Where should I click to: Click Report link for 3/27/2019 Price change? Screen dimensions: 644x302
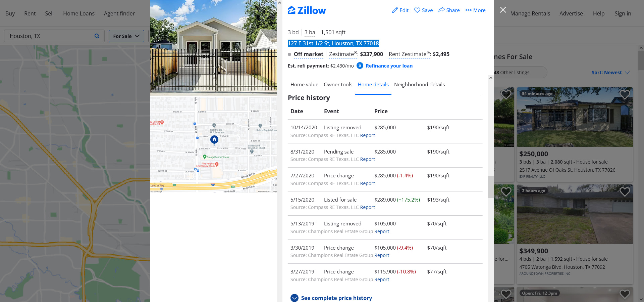pos(382,279)
